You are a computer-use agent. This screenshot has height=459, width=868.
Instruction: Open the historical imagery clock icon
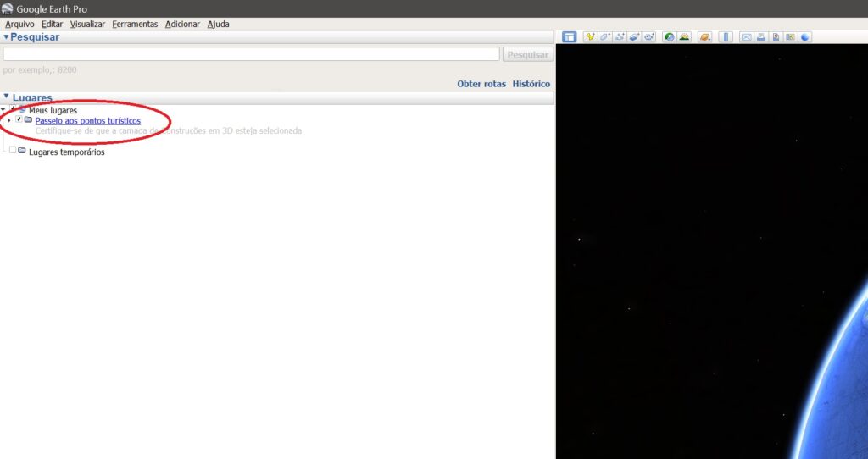click(x=670, y=37)
